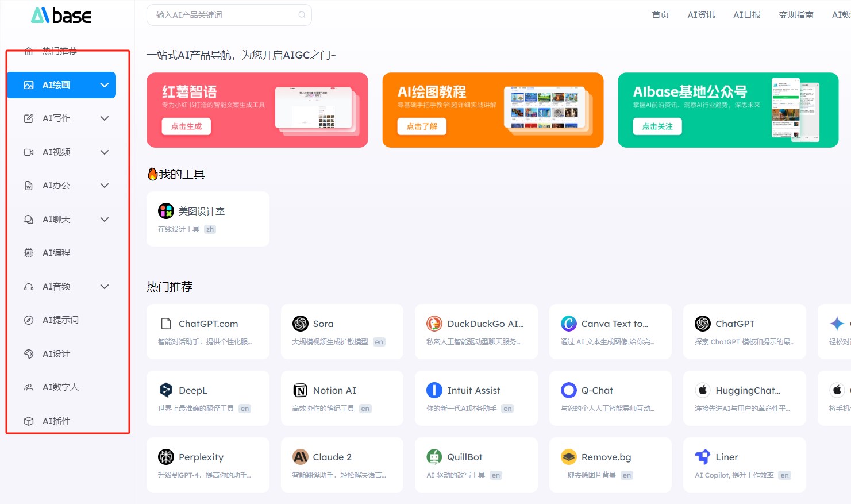Viewport: 851px width, 504px height.
Task: Open the AI日报 nav item
Action: click(x=747, y=15)
